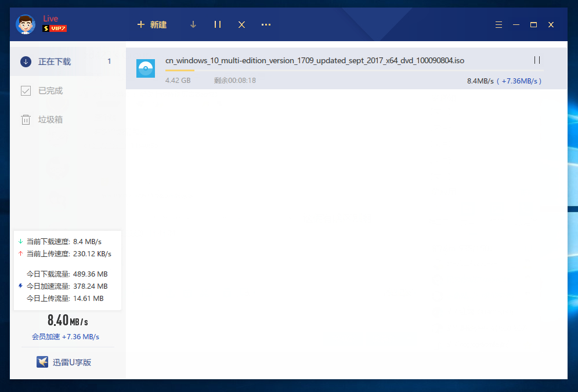Click the 新建 new download button
578x392 pixels.
[151, 24]
